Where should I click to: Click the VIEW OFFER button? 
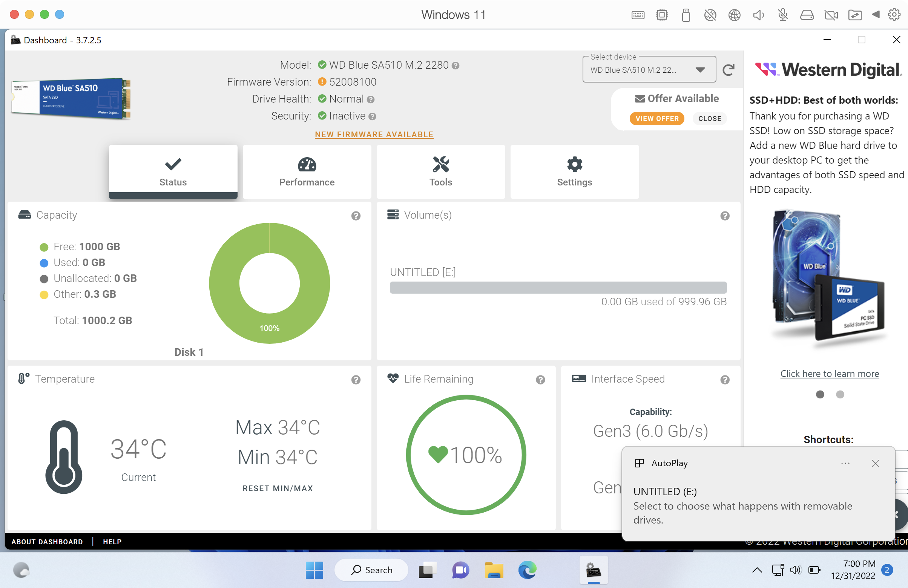[657, 119]
